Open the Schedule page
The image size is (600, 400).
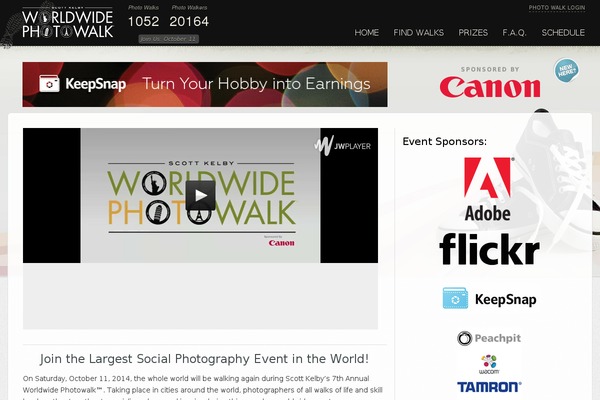click(563, 33)
